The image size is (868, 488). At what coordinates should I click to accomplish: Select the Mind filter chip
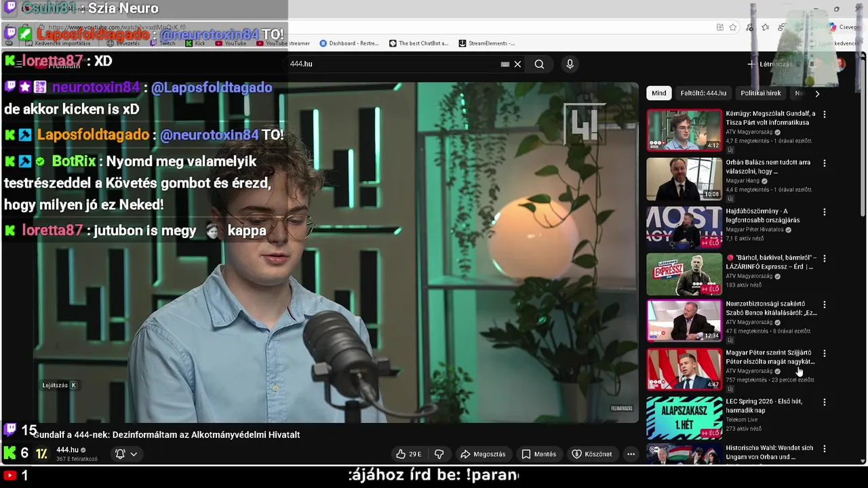pos(659,93)
